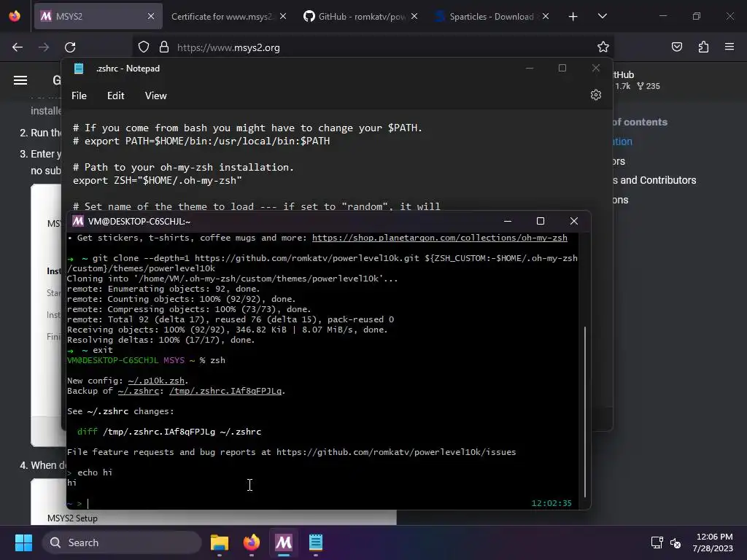The width and height of the screenshot is (747, 560).
Task: Open the shop.planetargon.com link in terminal
Action: coord(439,238)
